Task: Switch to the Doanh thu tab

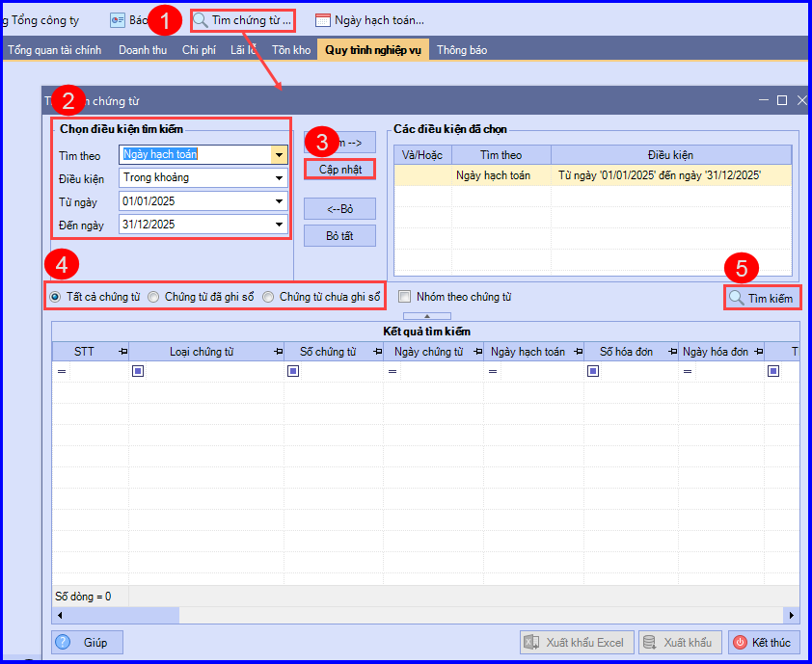Action: 143,50
